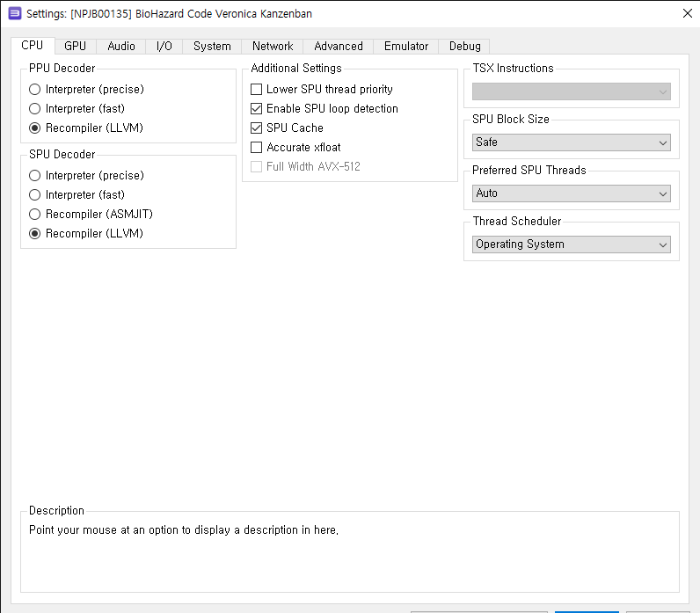
Task: Expand the SPU Block Size dropdown
Action: pyautogui.click(x=571, y=142)
